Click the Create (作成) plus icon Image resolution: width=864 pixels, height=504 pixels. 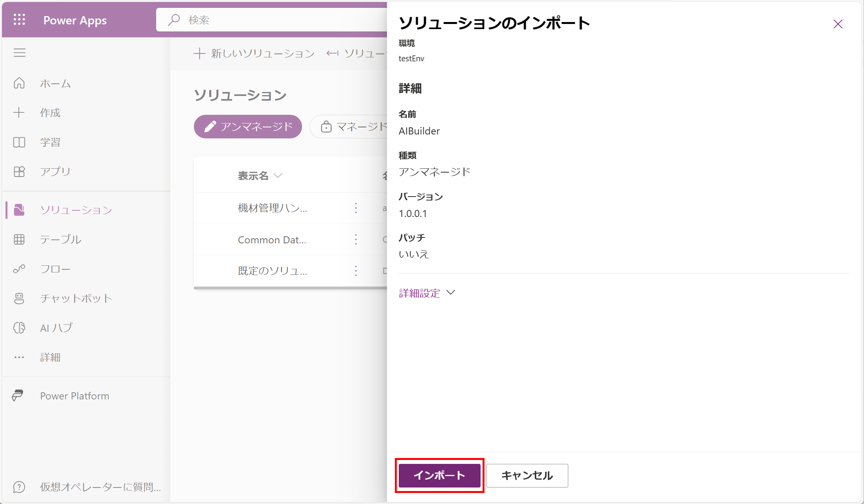pos(19,113)
